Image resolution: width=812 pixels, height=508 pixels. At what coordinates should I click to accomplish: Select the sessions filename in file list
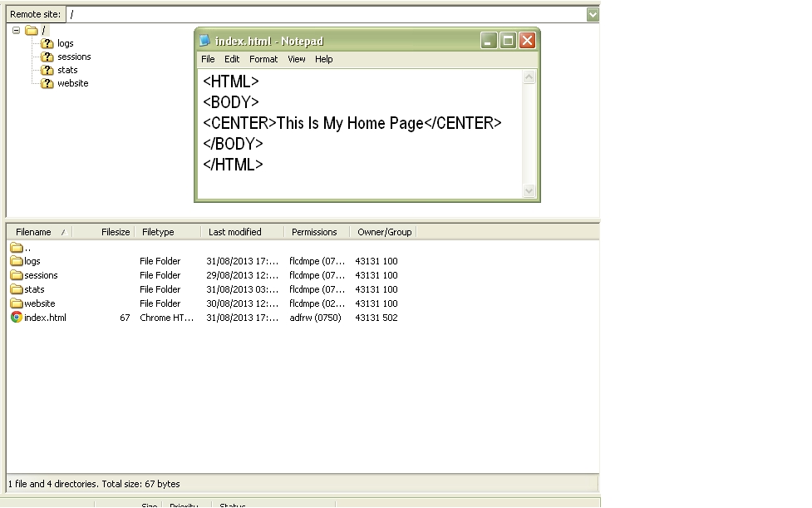click(41, 275)
